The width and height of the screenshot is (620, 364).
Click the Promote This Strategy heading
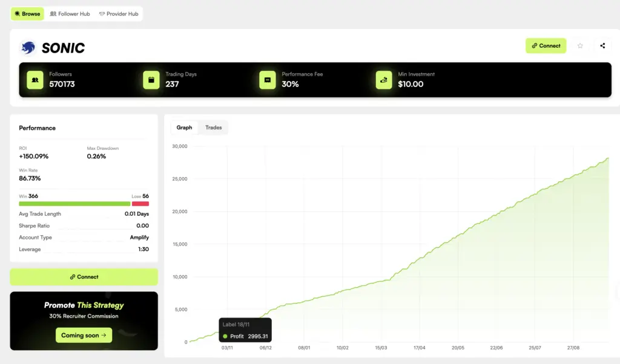(84, 305)
